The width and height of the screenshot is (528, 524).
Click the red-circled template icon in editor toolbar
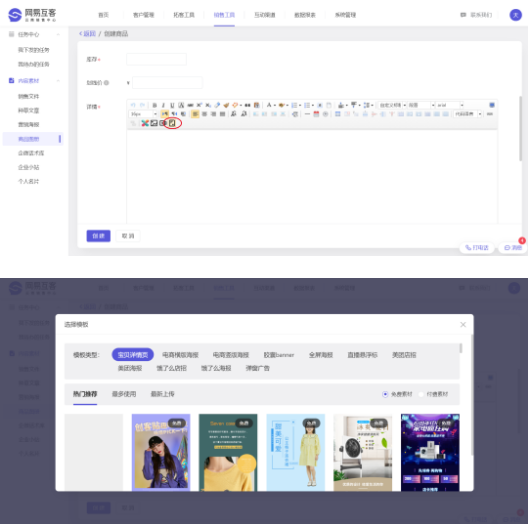tap(172, 123)
